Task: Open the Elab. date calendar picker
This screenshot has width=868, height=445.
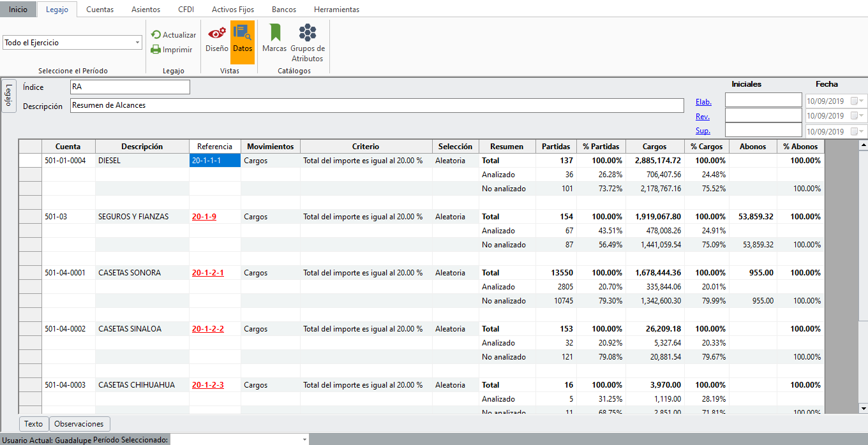Action: pyautogui.click(x=854, y=101)
